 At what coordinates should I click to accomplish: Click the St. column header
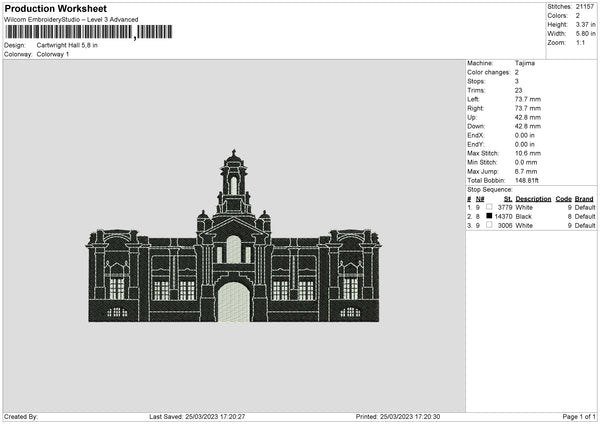[507, 198]
